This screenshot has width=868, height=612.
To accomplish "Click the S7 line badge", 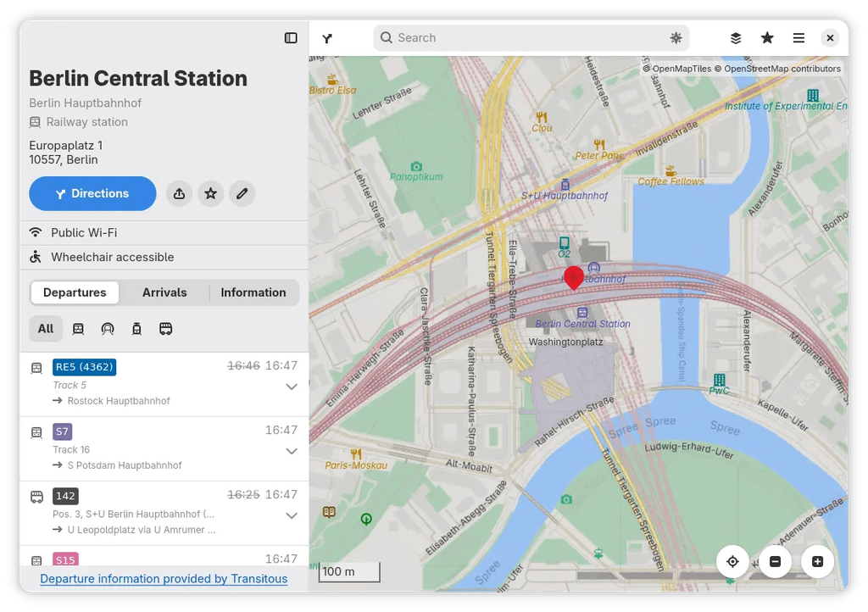I will pyautogui.click(x=62, y=431).
